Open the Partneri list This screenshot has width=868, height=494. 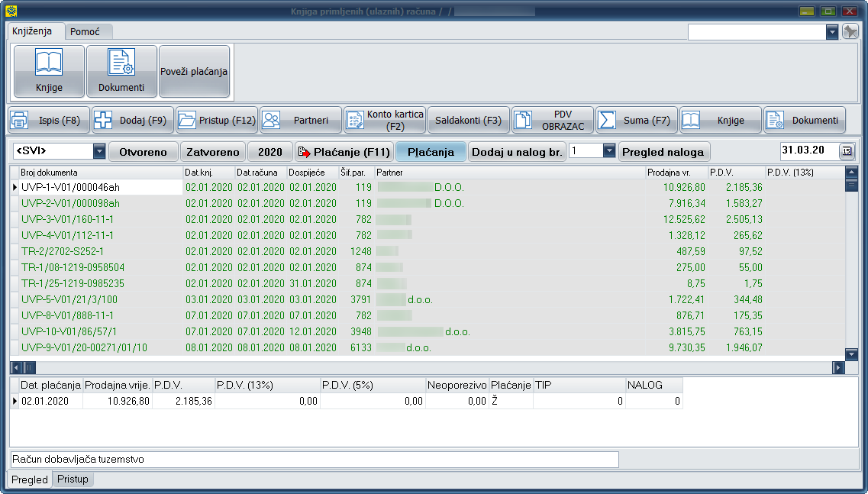[x=301, y=120]
